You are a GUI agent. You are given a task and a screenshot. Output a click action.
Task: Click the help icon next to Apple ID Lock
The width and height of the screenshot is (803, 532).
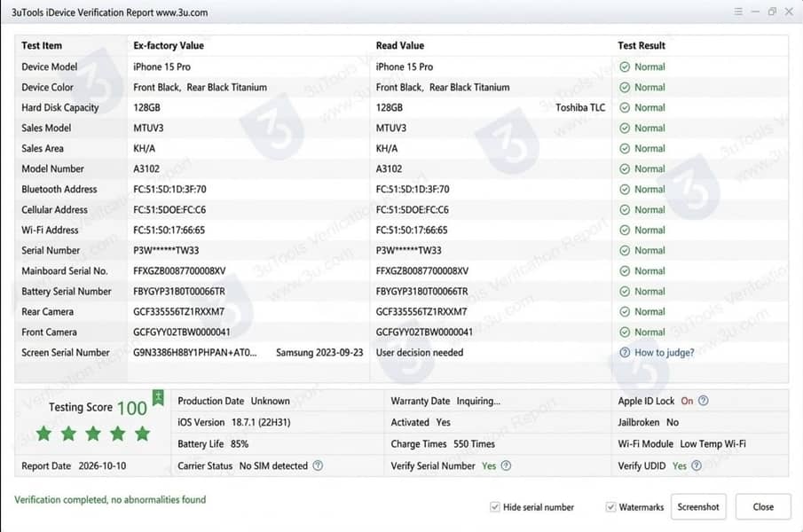coord(704,401)
